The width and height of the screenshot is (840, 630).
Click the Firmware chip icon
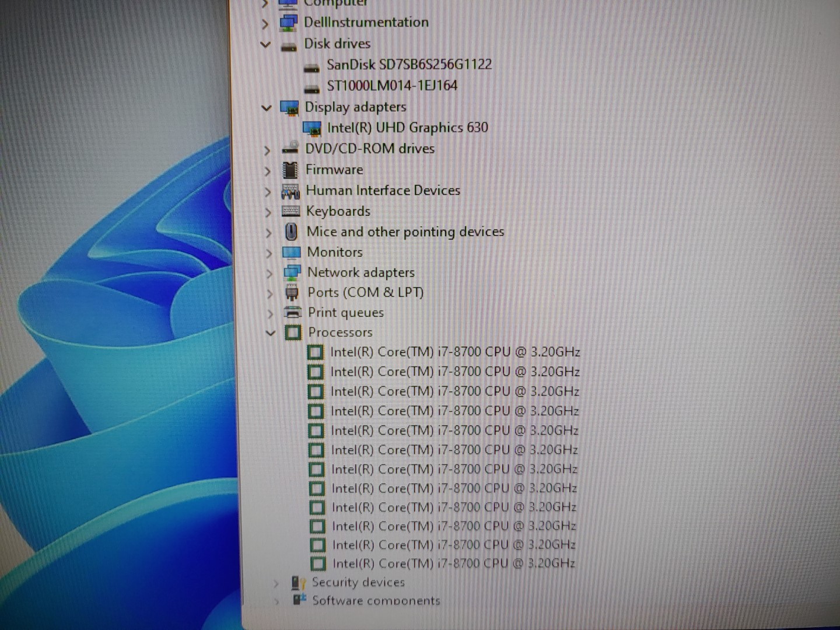pos(290,170)
